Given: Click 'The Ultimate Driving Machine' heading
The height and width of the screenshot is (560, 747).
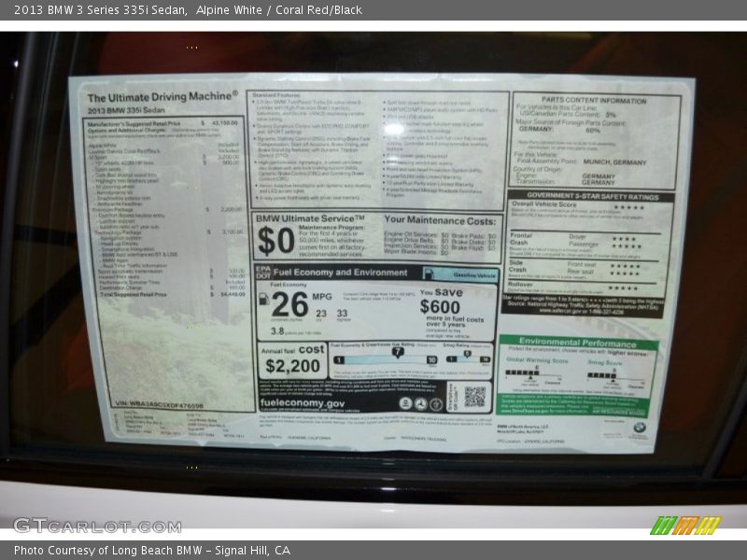Looking at the screenshot, I should [162, 97].
